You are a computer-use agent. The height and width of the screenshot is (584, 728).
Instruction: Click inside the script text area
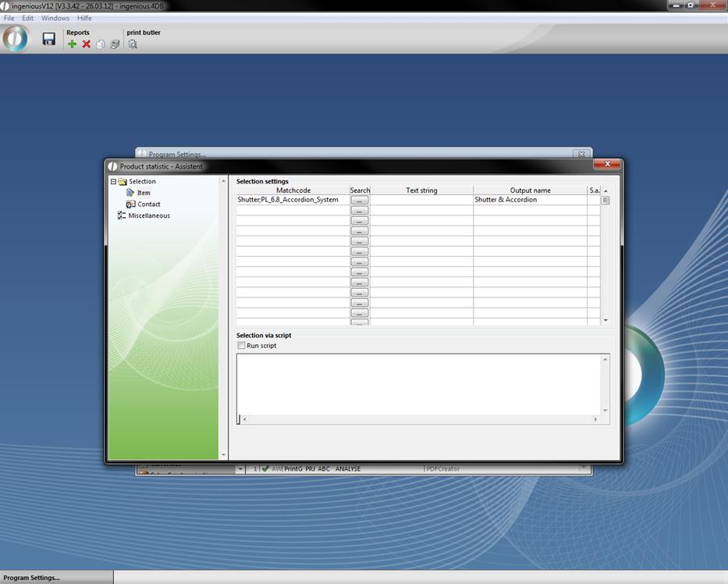[x=421, y=383]
